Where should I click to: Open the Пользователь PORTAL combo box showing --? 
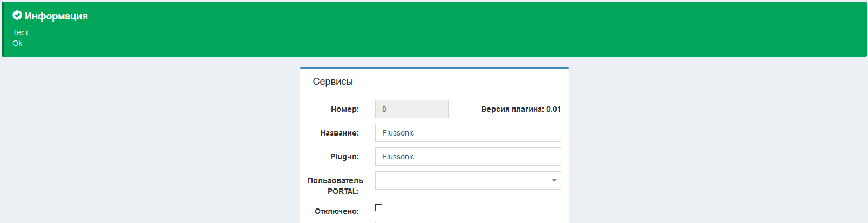pos(462,180)
